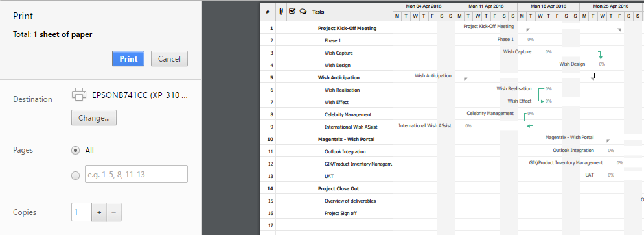The image size is (644, 235).
Task: Click gray summary marker for Magentrix bar
Action: 608,141
